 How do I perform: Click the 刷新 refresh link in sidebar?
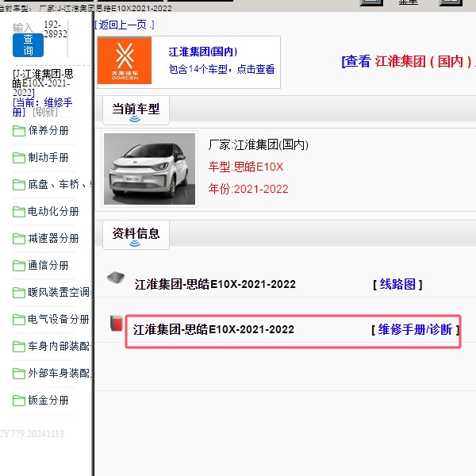click(45, 112)
